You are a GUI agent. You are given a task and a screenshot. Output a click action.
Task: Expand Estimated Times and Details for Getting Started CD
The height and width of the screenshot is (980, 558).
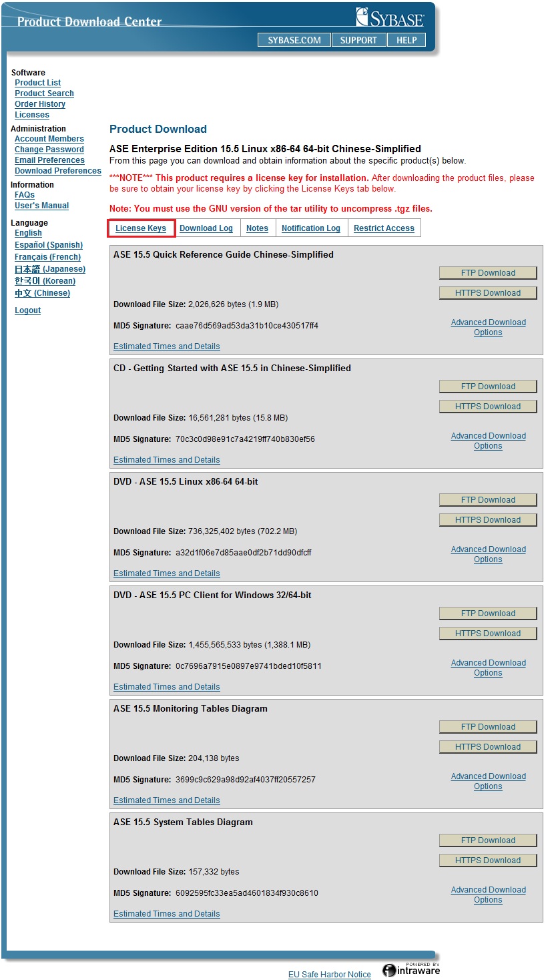(167, 460)
